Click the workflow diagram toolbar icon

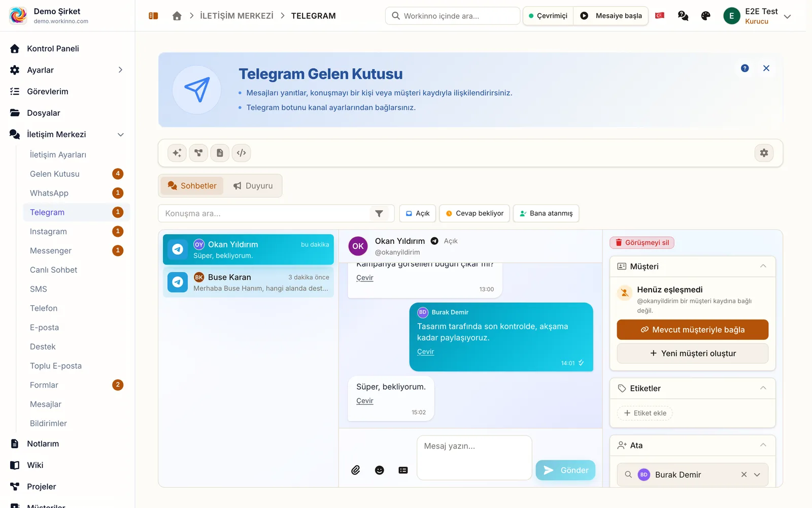(198, 153)
